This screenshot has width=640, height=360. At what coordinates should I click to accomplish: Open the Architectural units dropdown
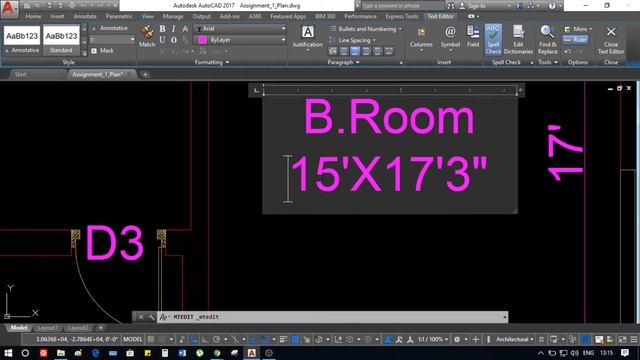point(515,339)
